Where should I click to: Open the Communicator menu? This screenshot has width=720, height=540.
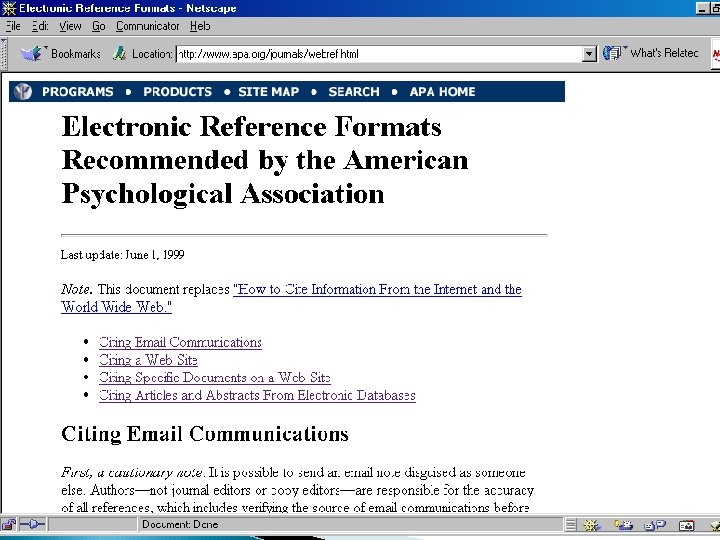point(147,26)
